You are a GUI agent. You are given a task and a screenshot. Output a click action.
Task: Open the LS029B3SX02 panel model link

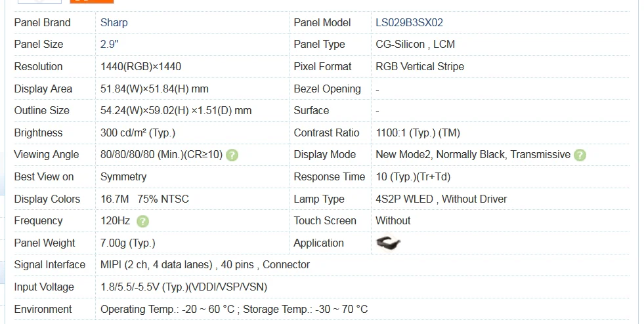[409, 22]
